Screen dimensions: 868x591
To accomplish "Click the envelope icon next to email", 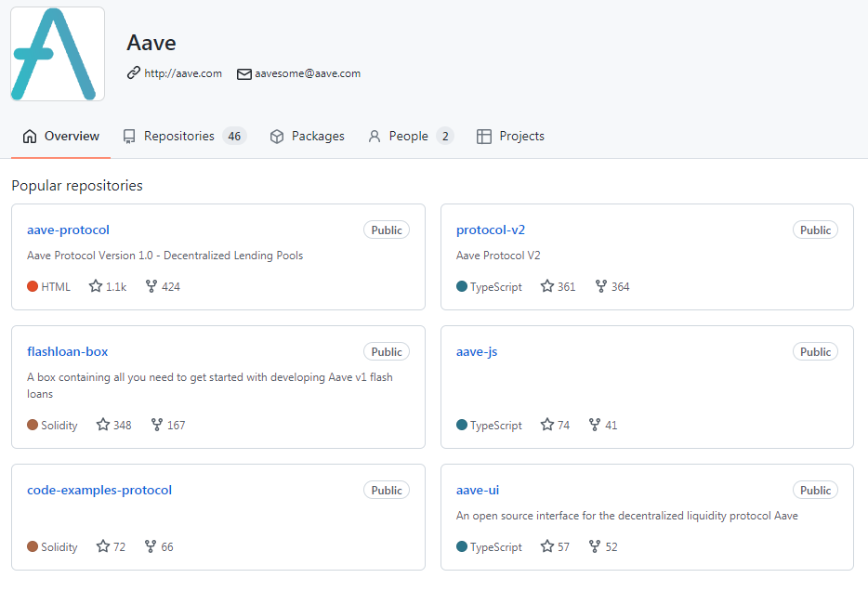I will click(x=244, y=73).
